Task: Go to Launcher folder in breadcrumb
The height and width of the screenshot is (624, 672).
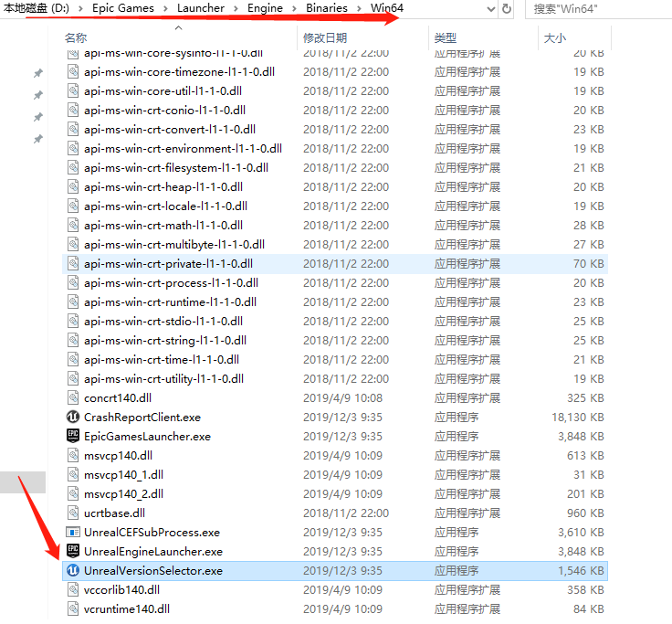Action: tap(201, 8)
